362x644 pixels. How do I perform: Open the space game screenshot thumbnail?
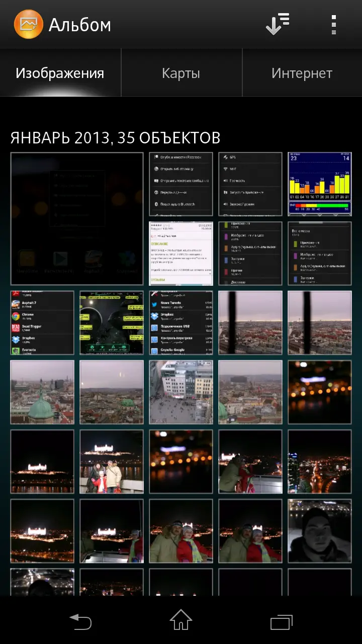pos(112,323)
